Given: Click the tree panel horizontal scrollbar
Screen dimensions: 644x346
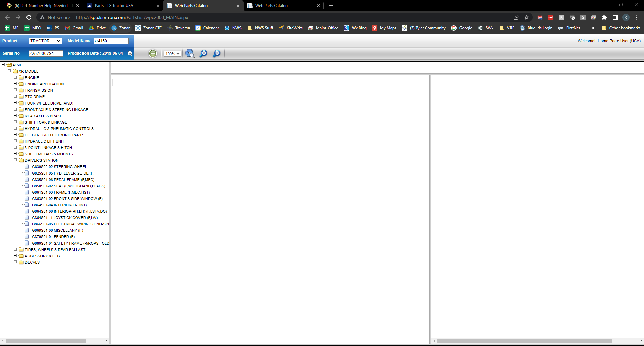Looking at the screenshot, I should (46, 341).
